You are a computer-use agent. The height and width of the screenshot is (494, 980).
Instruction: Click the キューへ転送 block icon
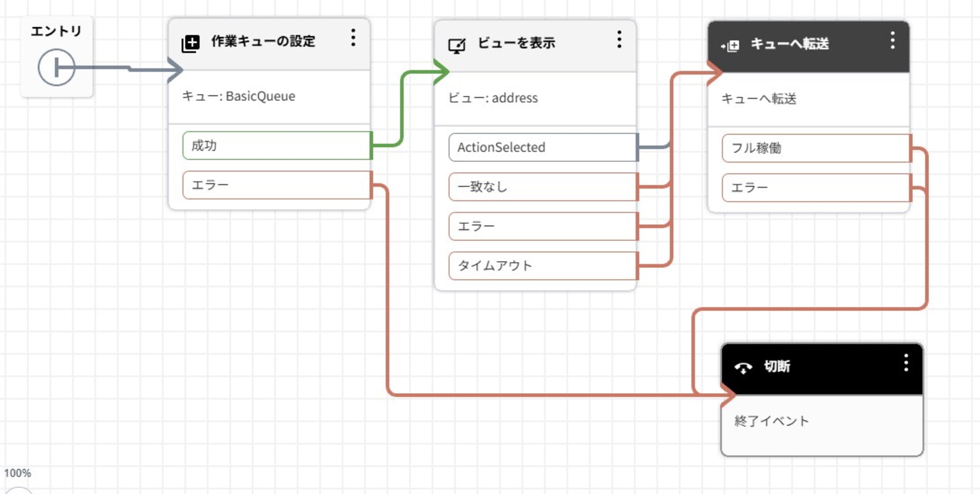coord(730,46)
